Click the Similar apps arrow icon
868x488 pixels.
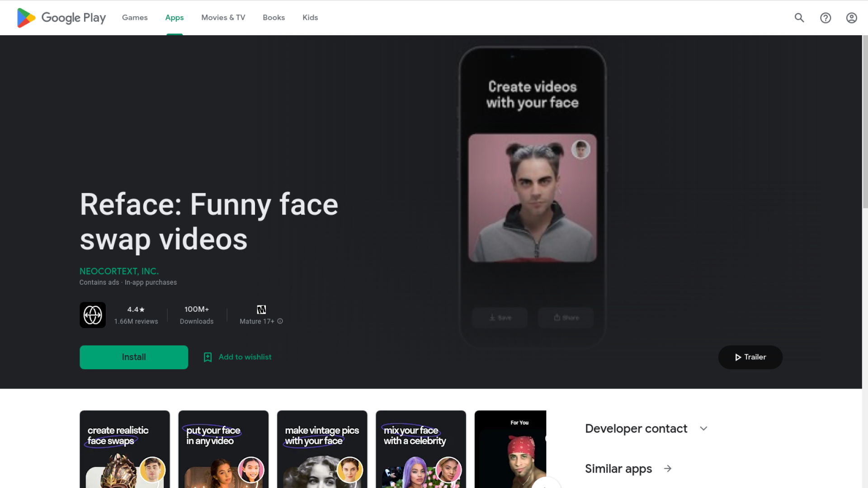coord(668,469)
